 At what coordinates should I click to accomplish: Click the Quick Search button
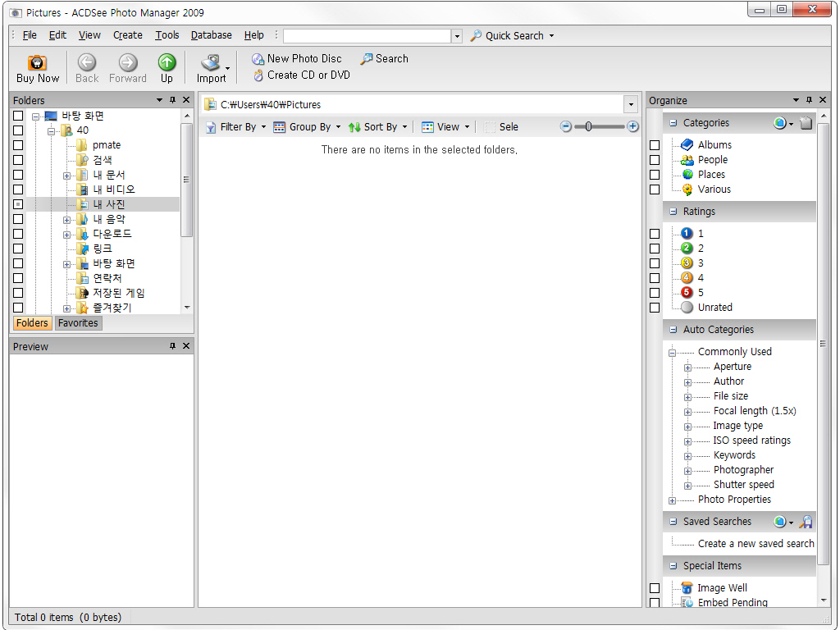click(x=513, y=36)
